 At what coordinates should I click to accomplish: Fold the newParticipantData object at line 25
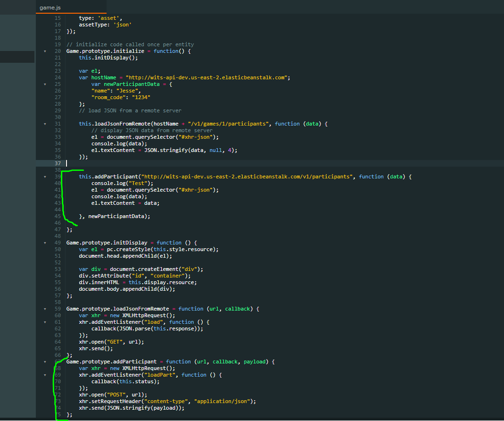click(45, 84)
